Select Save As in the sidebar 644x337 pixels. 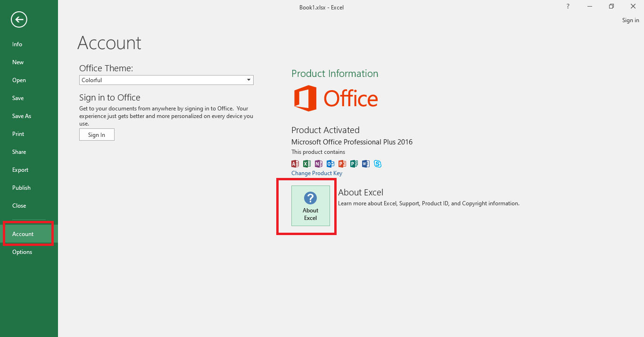pyautogui.click(x=29, y=116)
